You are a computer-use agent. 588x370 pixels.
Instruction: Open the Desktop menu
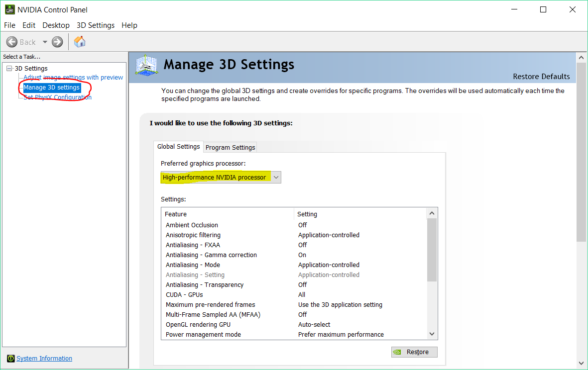pos(56,25)
